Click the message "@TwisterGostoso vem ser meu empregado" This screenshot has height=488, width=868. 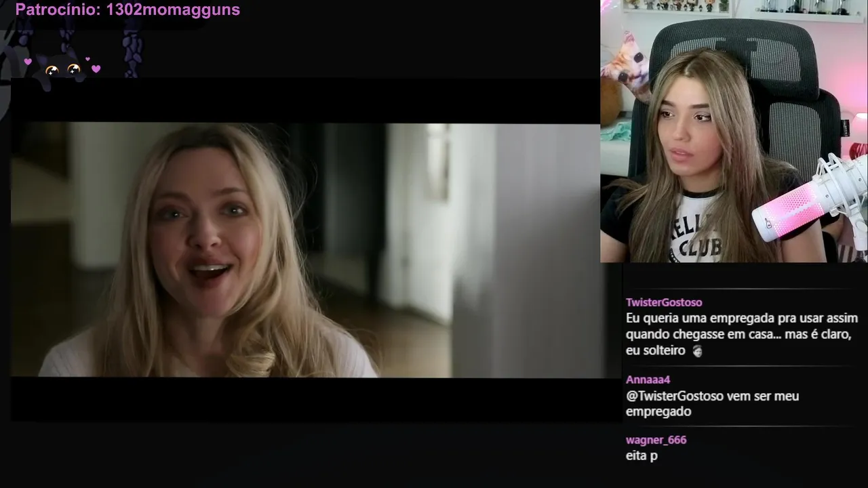712,404
